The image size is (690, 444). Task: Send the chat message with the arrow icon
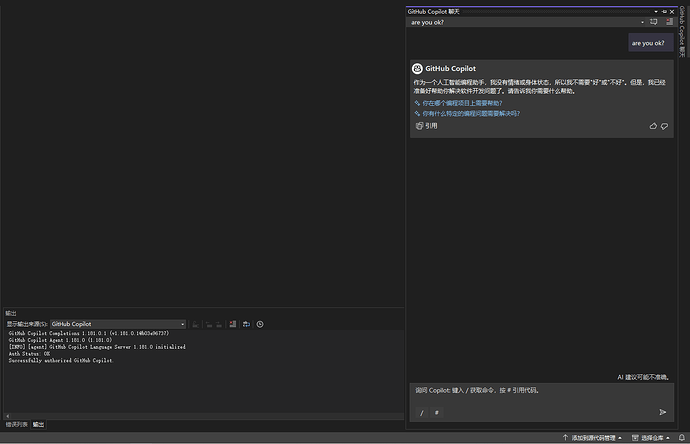(663, 412)
